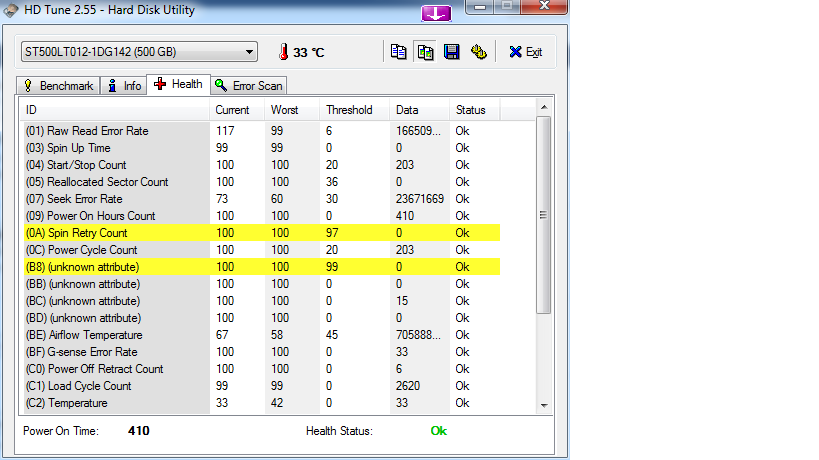Click the 33 °C temperature reading

pos(309,52)
